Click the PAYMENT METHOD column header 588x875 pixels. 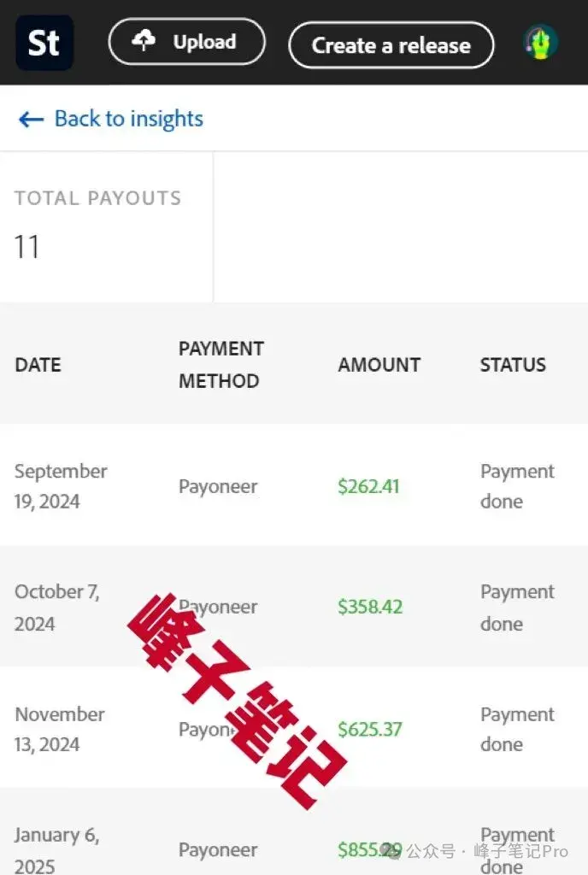(x=220, y=365)
